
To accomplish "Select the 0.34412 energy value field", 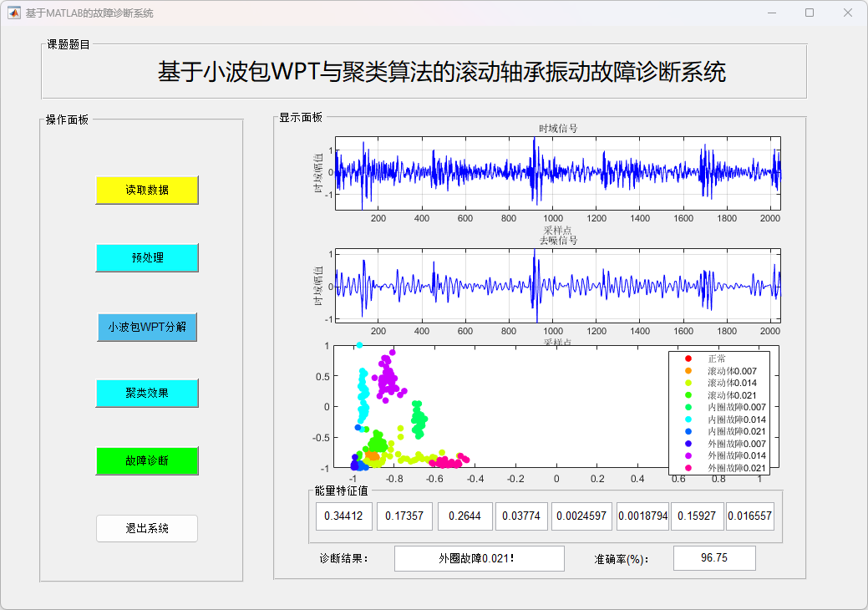I will (x=343, y=516).
